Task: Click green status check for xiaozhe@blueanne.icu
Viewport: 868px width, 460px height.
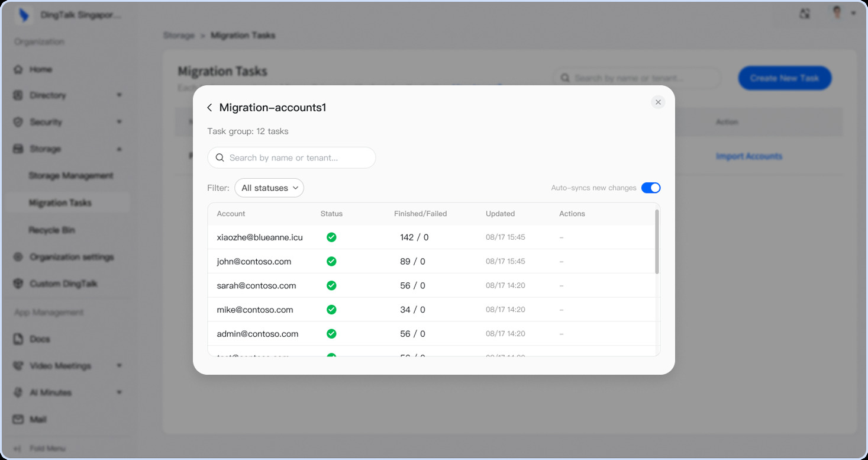Action: [x=331, y=237]
